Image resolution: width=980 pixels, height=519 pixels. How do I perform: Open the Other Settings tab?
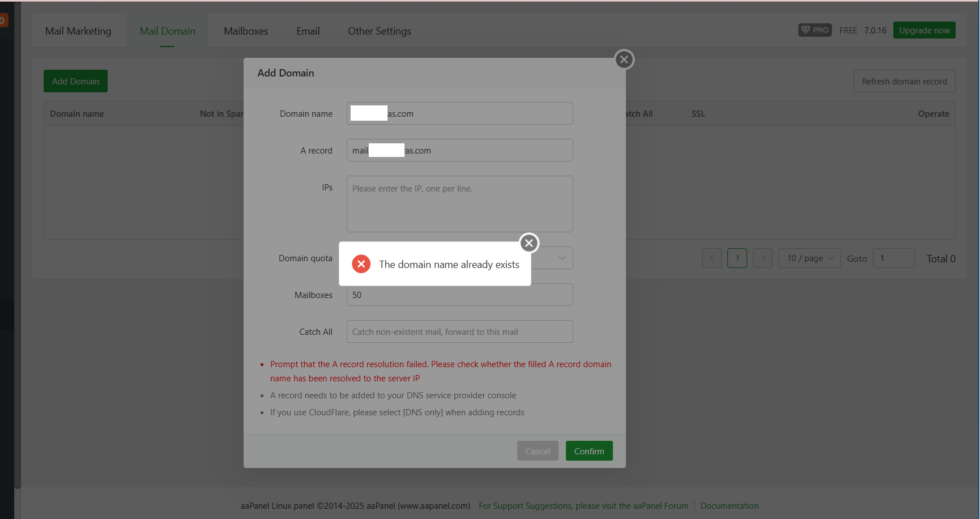pos(380,31)
